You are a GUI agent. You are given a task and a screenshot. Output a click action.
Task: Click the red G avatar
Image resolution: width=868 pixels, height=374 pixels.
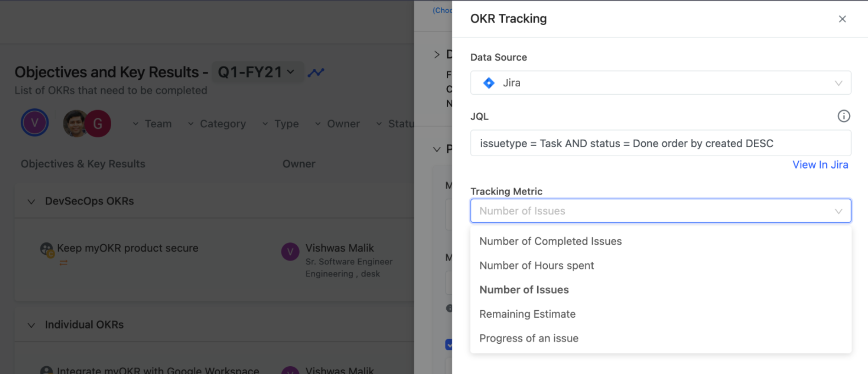(98, 123)
